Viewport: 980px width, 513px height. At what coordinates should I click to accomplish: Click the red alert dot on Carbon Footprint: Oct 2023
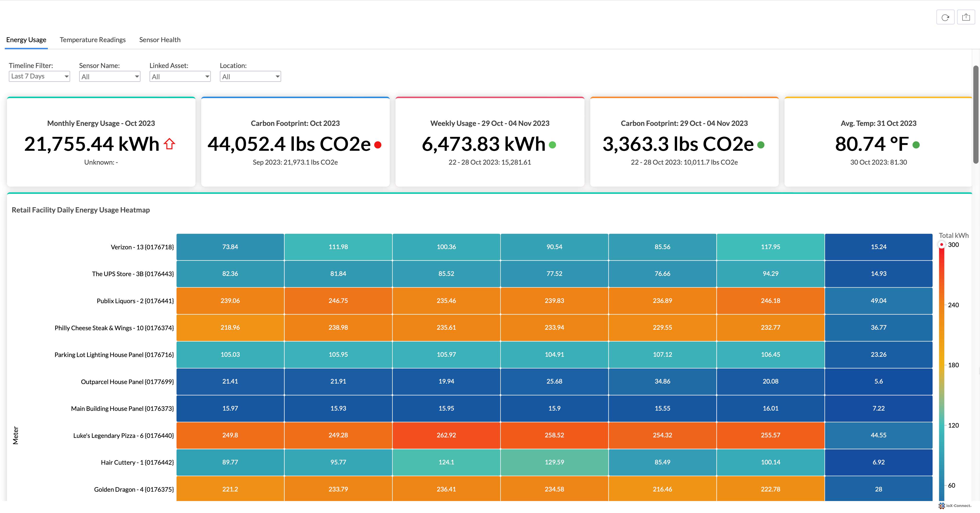click(x=377, y=145)
